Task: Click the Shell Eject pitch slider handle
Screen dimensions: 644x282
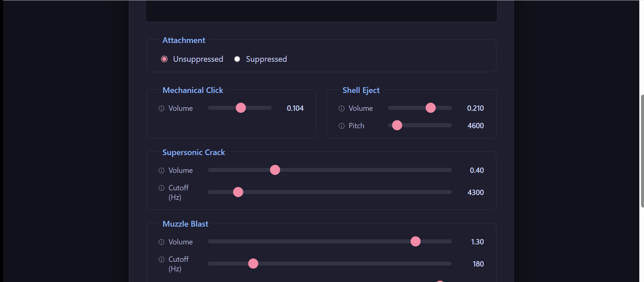Action: (x=397, y=125)
